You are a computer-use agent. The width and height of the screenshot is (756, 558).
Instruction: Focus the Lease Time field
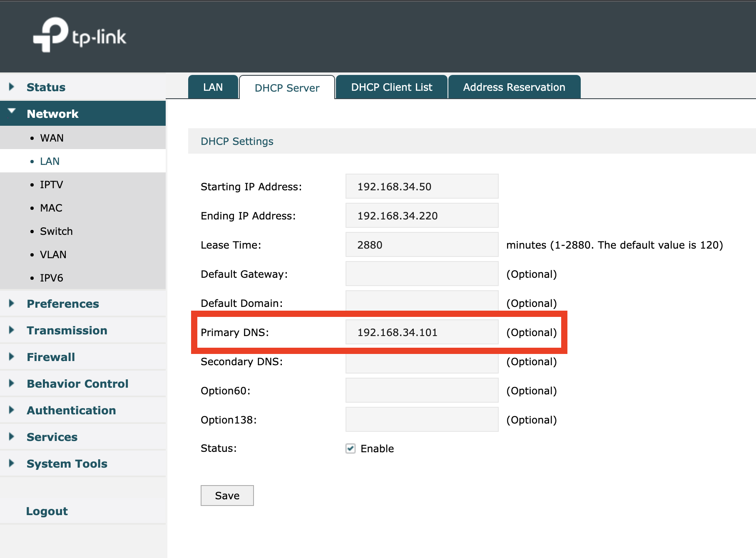(x=422, y=244)
